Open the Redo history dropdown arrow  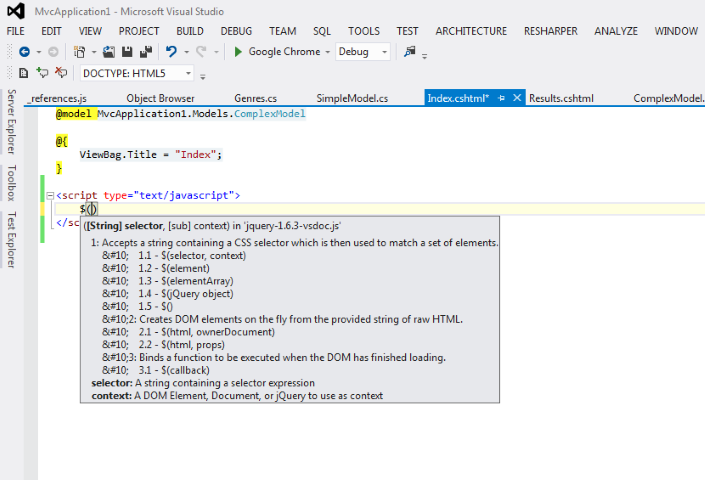point(216,53)
